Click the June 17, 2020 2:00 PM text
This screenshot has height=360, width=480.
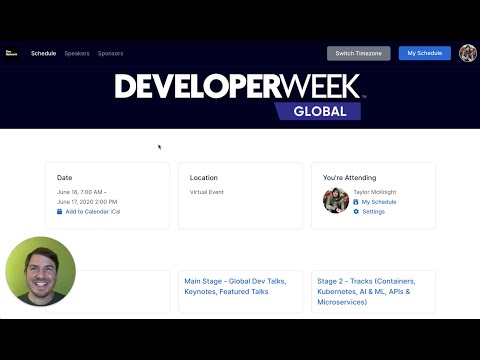[x=87, y=202]
